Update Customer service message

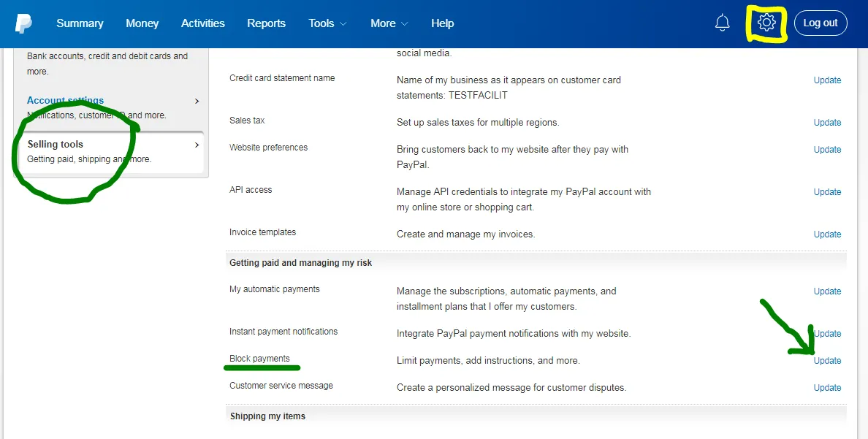coord(827,388)
